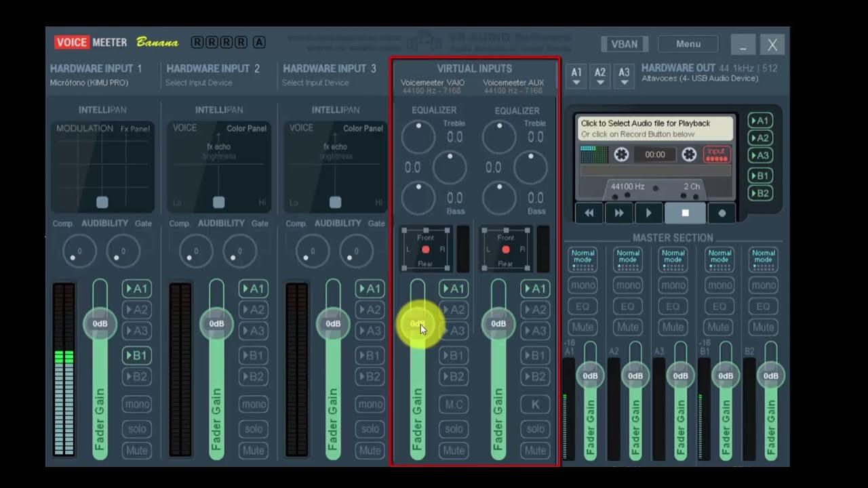Screen dimensions: 868x488
Task: Open the A2 output device selector
Action: click(x=599, y=76)
